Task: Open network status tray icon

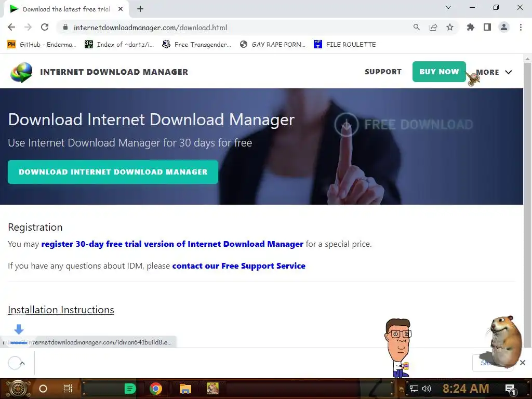Action: [414, 389]
